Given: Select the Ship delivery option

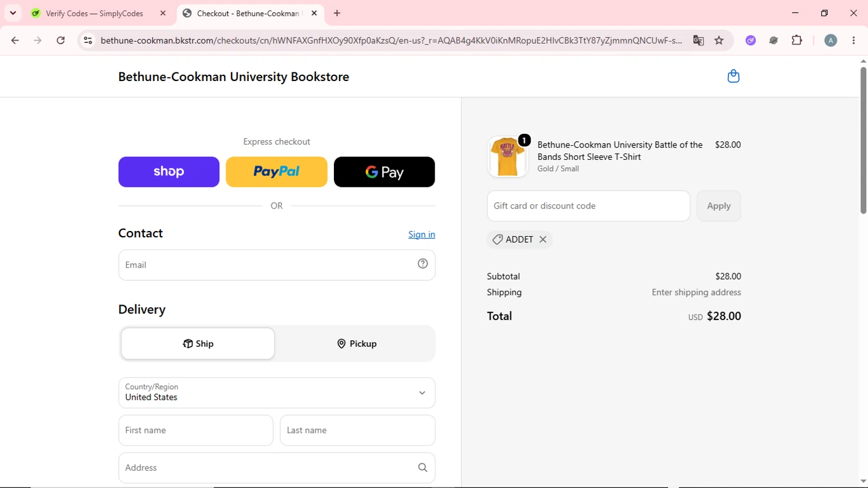Looking at the screenshot, I should (198, 344).
